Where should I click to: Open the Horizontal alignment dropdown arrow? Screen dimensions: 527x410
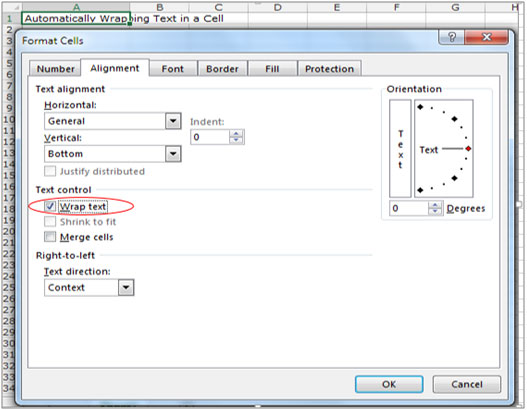pos(173,121)
